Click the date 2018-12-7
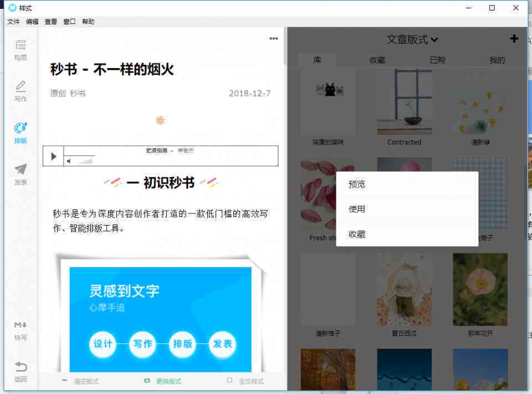This screenshot has width=532, height=394. [250, 93]
